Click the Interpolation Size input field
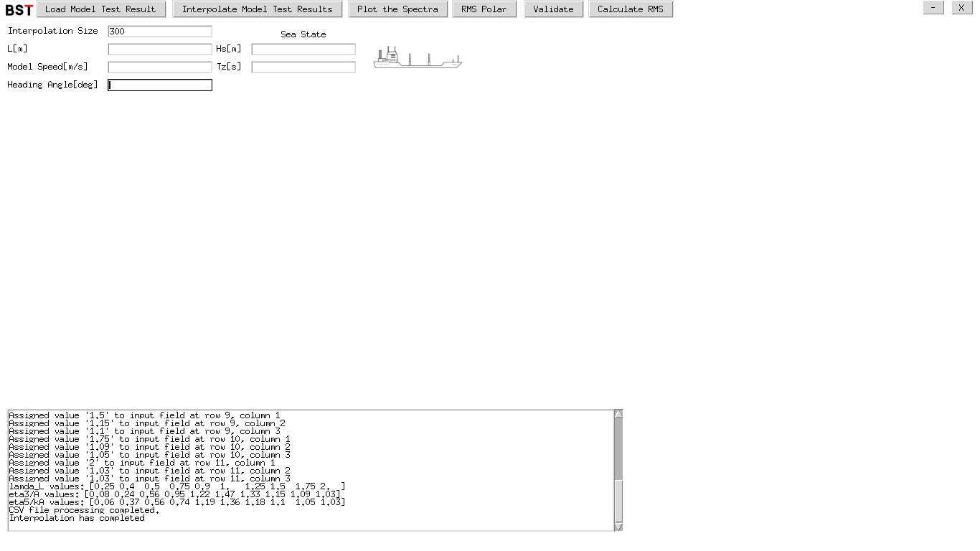 pyautogui.click(x=159, y=31)
